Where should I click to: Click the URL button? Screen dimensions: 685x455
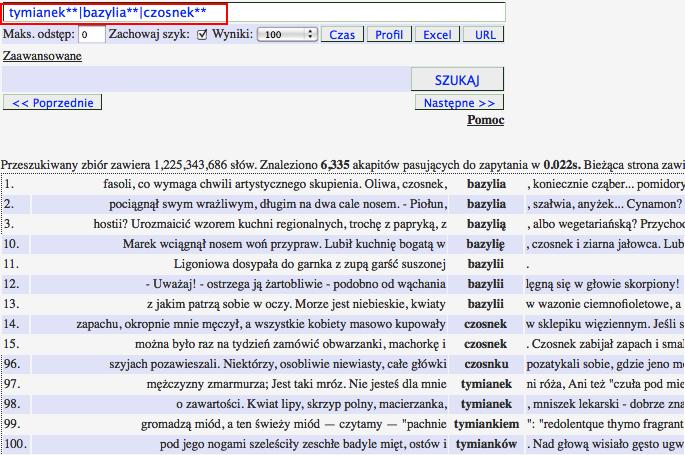(x=485, y=34)
